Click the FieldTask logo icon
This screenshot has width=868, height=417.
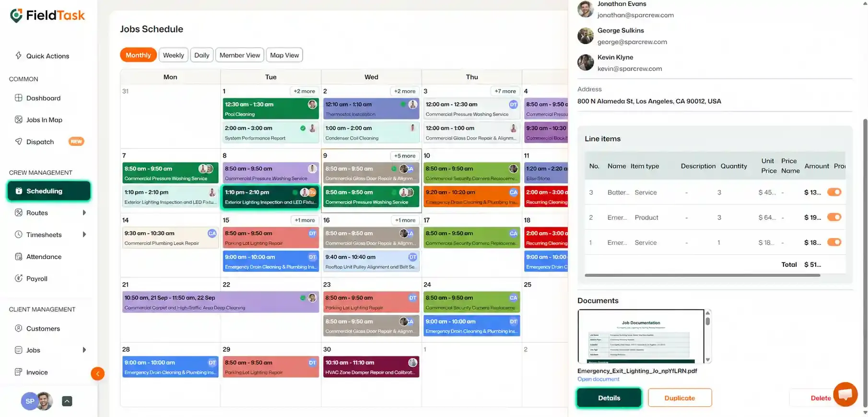(16, 15)
